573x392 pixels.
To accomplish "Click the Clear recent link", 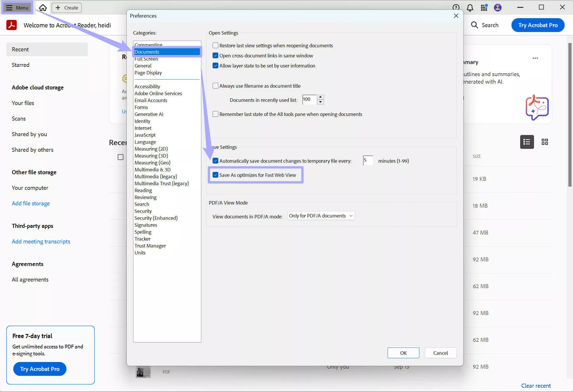I will (x=536, y=385).
